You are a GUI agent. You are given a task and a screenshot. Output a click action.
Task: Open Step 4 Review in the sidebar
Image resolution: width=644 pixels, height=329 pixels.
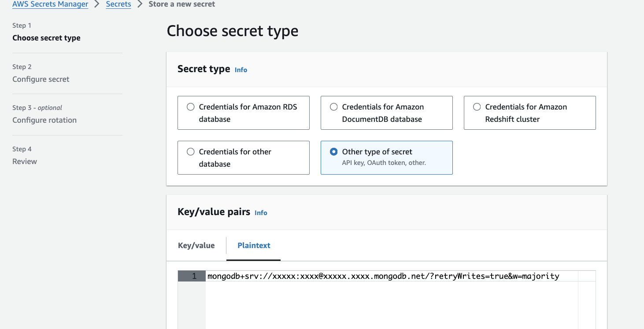pos(25,161)
